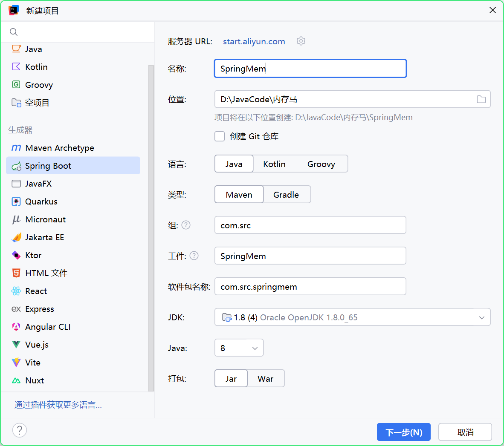Click the Groovy project type icon
The height and width of the screenshot is (446, 504).
click(16, 84)
